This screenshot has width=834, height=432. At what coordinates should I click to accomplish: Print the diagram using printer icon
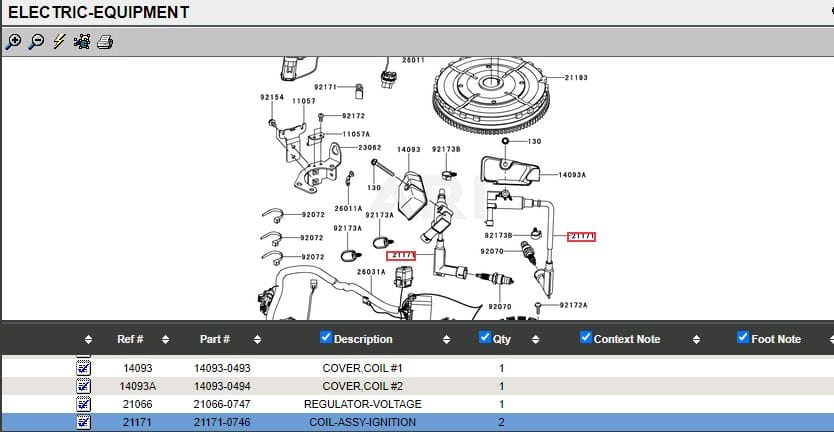tap(105, 42)
